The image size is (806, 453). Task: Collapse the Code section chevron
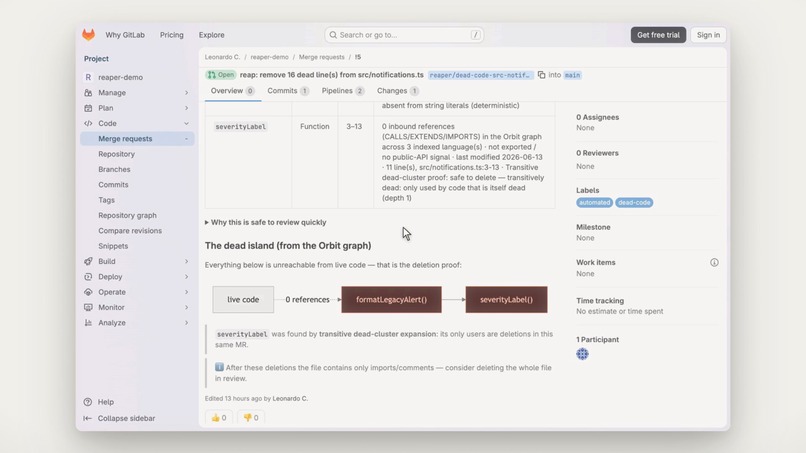click(x=186, y=123)
